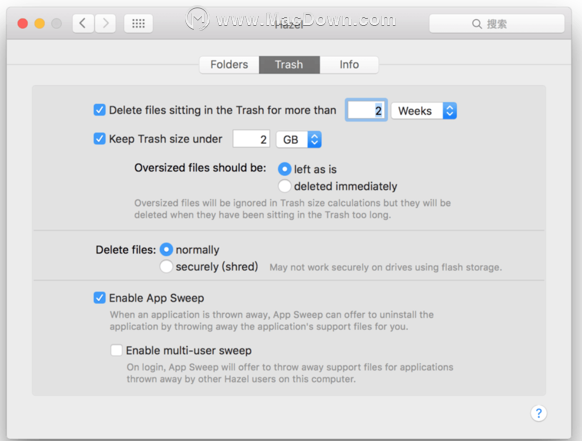This screenshot has width=582, height=441.
Task: Select delete files normally option
Action: 166,249
